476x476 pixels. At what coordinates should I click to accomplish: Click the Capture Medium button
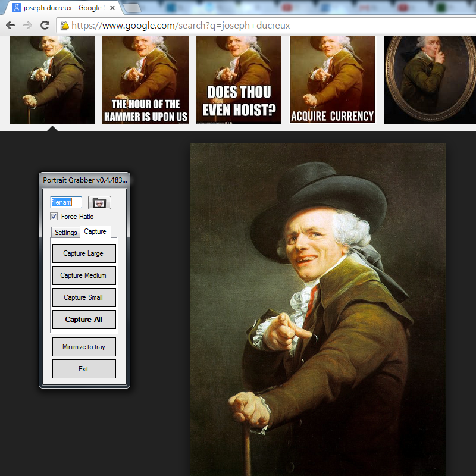tap(84, 275)
